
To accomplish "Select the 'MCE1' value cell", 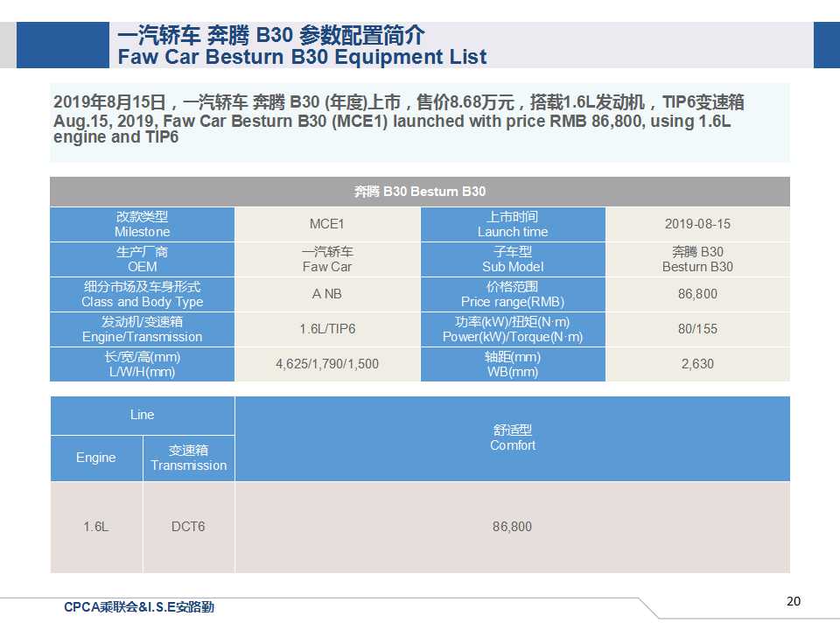I will coord(327,224).
